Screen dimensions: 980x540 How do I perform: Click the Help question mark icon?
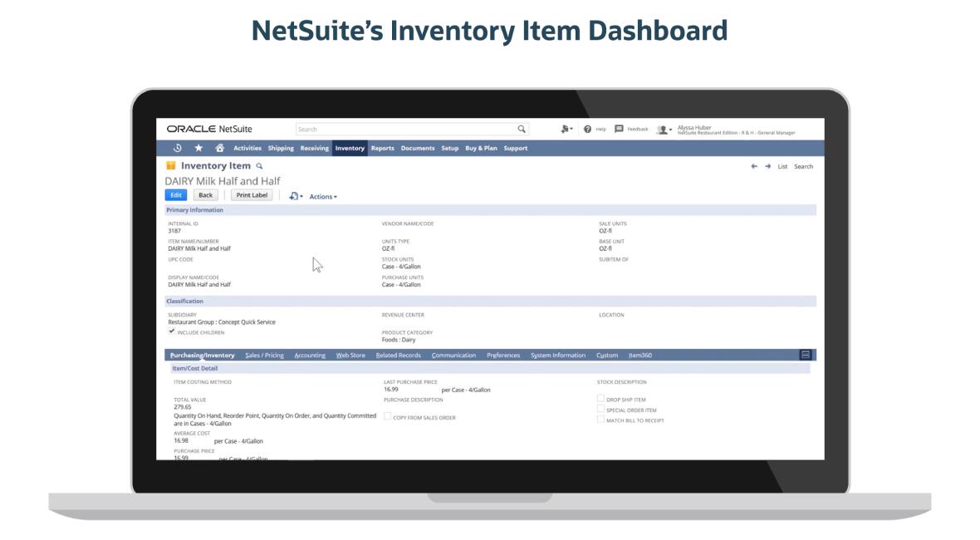coord(587,130)
